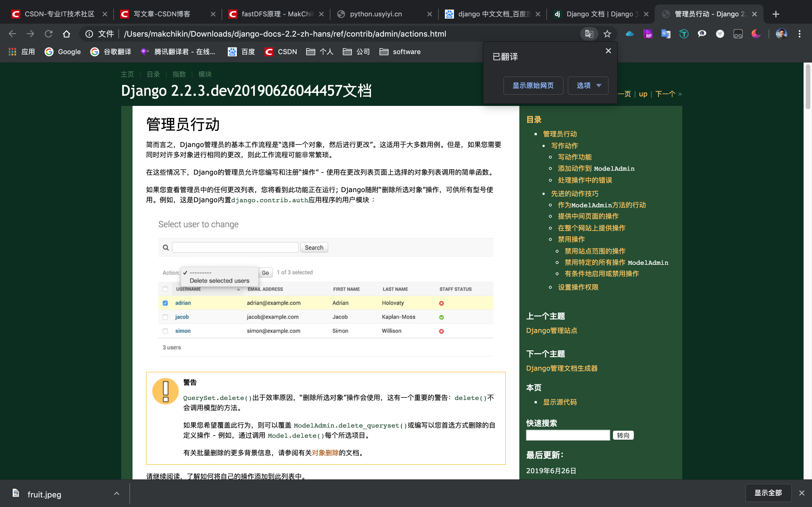Click the browser home button

(67, 34)
